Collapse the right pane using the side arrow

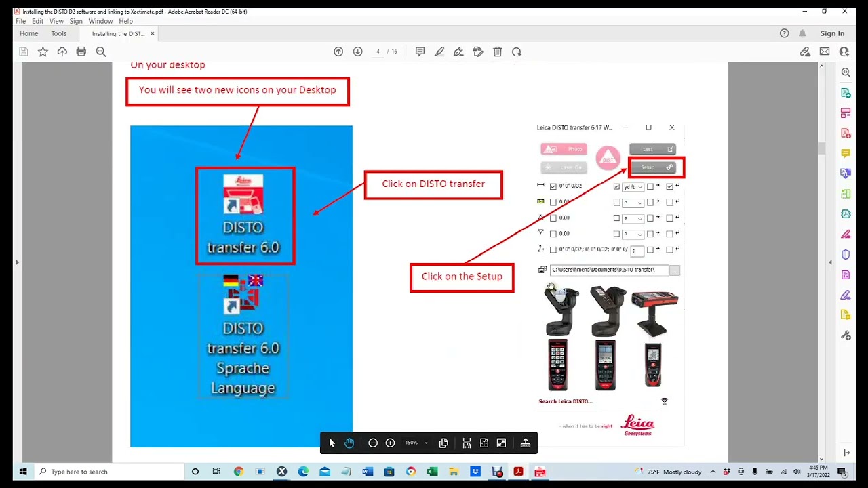[830, 262]
